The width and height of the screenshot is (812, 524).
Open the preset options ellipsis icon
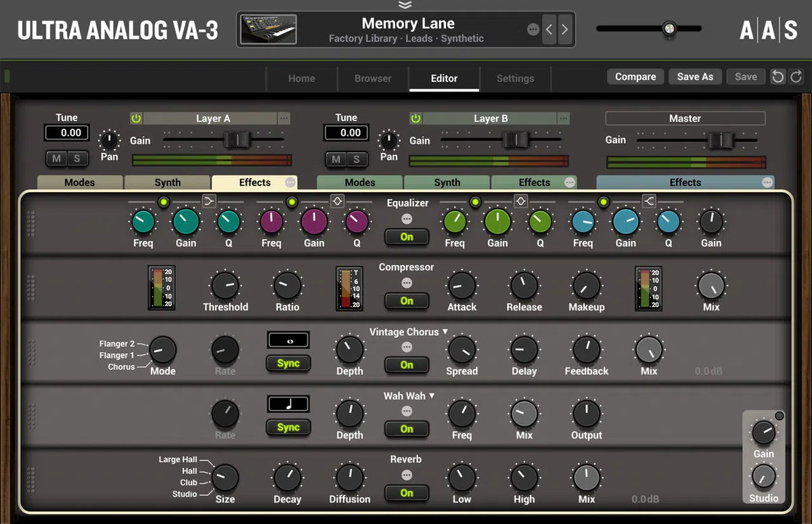click(534, 29)
